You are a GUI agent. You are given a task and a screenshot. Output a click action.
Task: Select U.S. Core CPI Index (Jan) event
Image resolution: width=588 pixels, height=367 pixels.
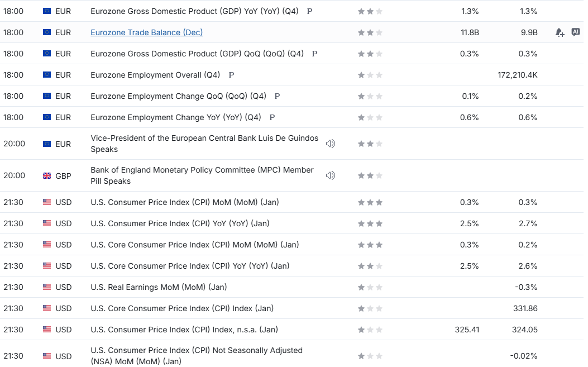182,308
